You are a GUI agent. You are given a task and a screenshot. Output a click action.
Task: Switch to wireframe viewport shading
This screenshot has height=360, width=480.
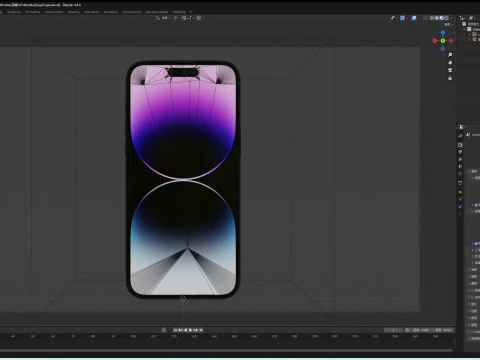tap(432, 18)
